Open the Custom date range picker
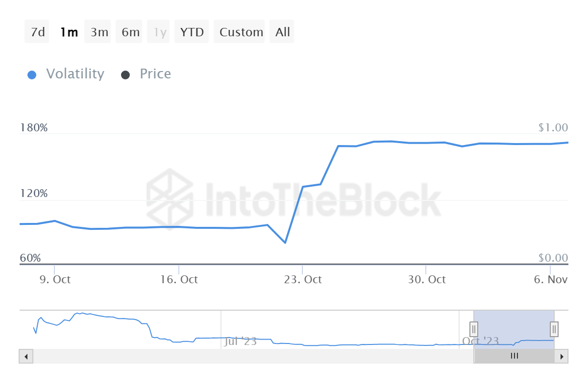This screenshot has width=588, height=392. click(241, 32)
